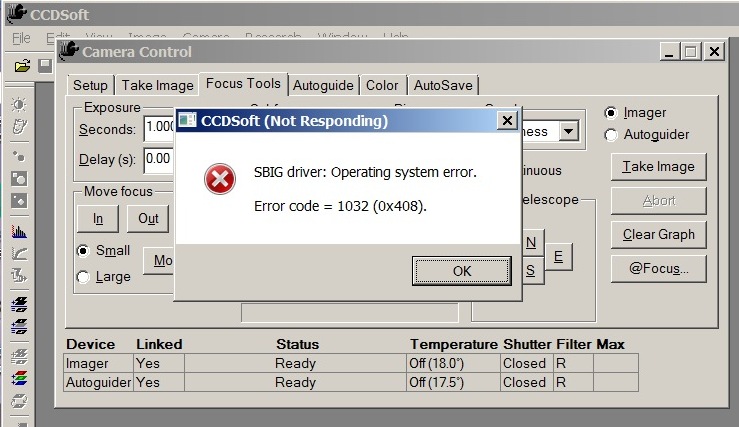
Task: Click the Imager row Status 'Ready' cell
Action: coord(295,363)
